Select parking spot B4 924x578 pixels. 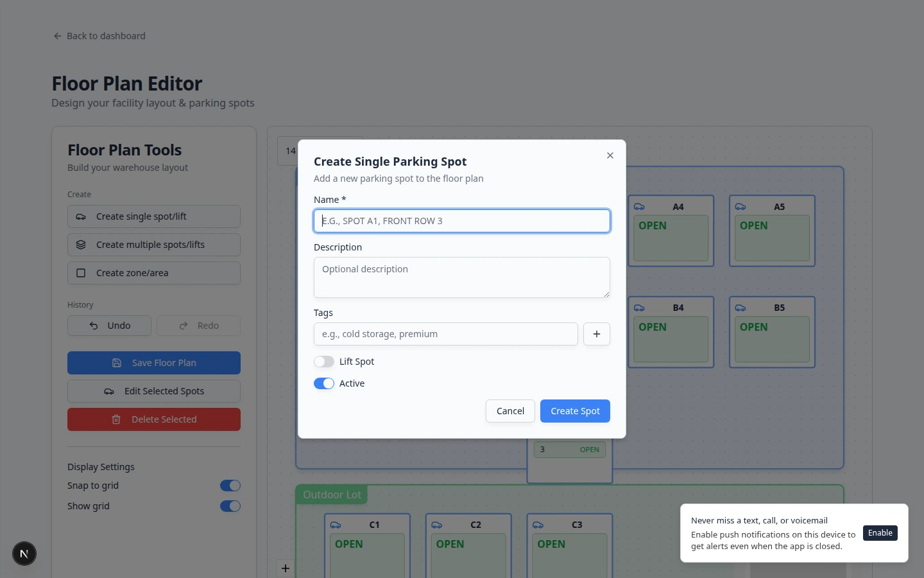coord(671,332)
